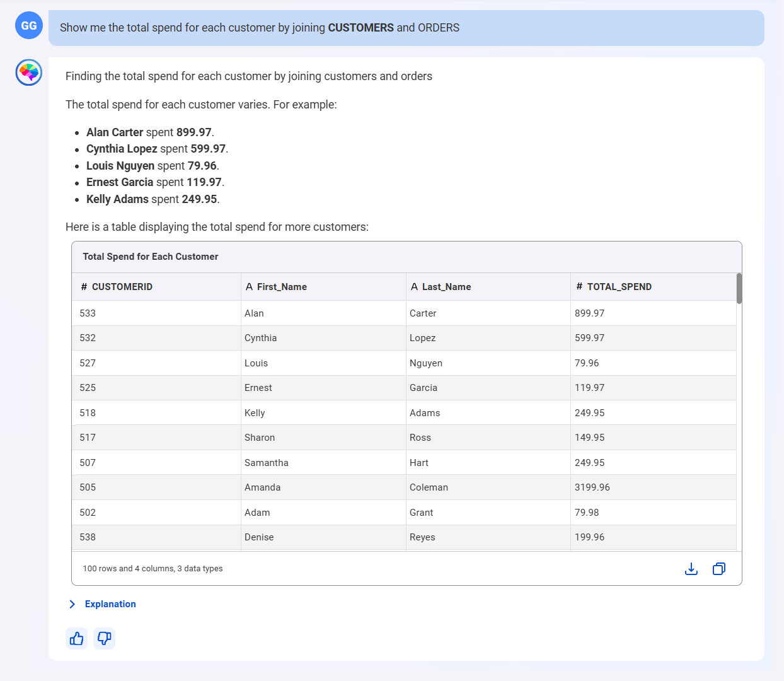Click the Louis Nguyen bullet item

[x=153, y=166]
